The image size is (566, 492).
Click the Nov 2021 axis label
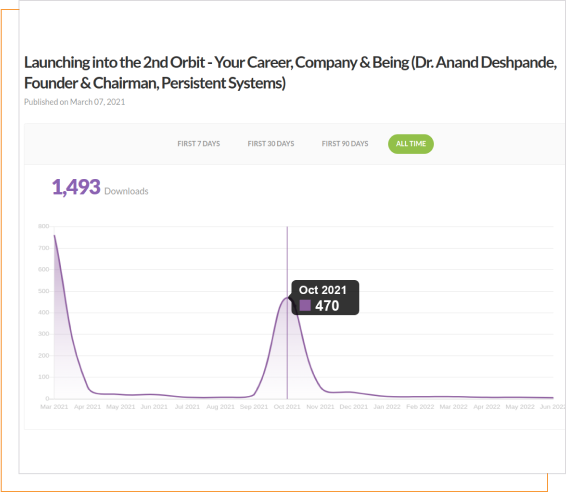coord(320,406)
